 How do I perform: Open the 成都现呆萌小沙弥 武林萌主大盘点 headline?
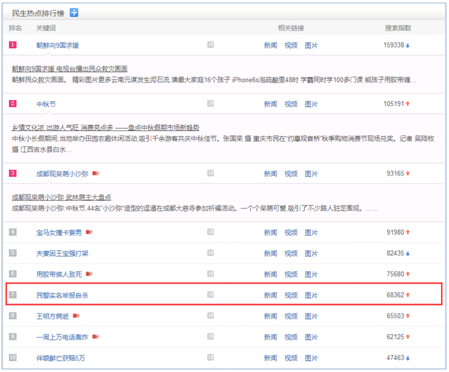pyautogui.click(x=62, y=197)
